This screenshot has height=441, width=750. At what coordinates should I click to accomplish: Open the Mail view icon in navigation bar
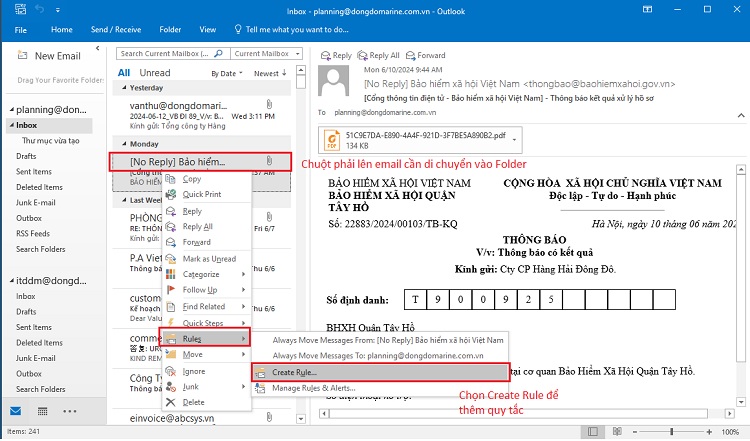[x=16, y=410]
